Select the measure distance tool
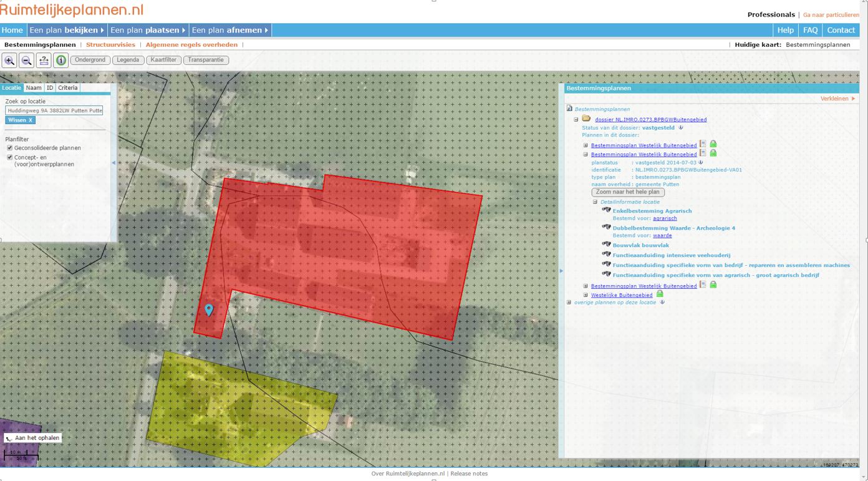 (x=44, y=61)
